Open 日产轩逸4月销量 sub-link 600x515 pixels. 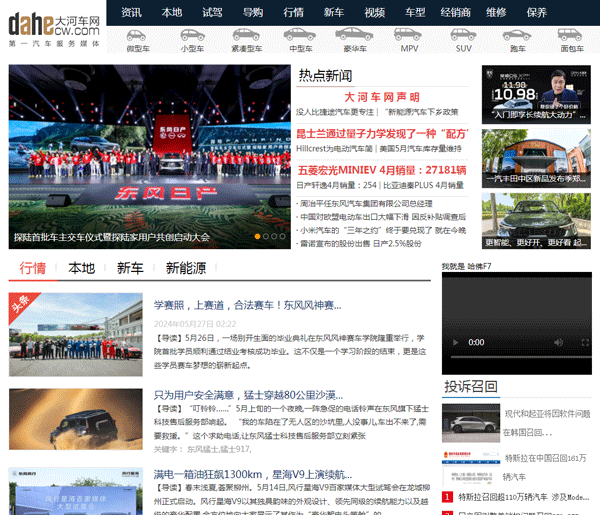click(337, 185)
